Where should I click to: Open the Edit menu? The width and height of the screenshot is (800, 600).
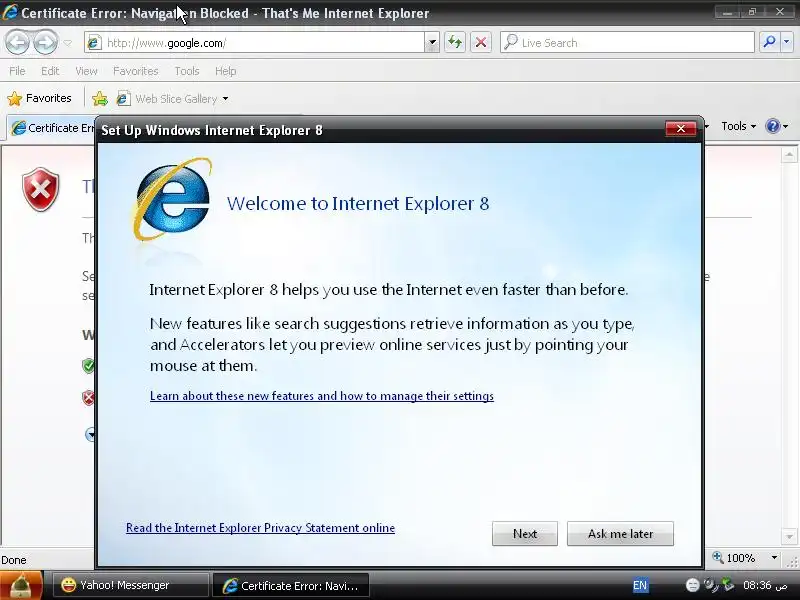(x=50, y=71)
